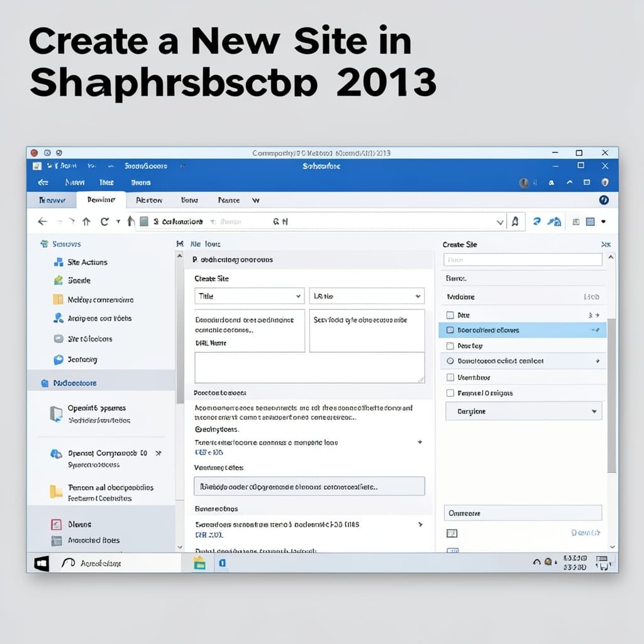Viewport: 644px width, 644px height.
Task: Open the Ttors ribbon menu
Action: click(x=106, y=182)
